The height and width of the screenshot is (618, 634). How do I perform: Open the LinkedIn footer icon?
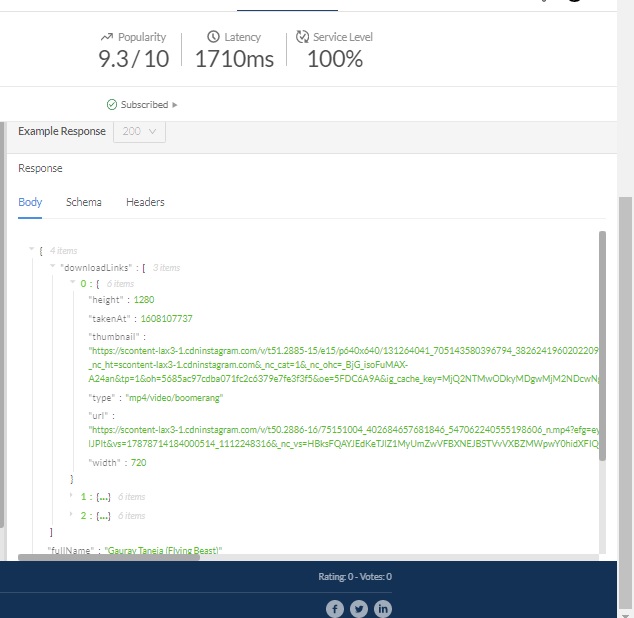pos(382,608)
